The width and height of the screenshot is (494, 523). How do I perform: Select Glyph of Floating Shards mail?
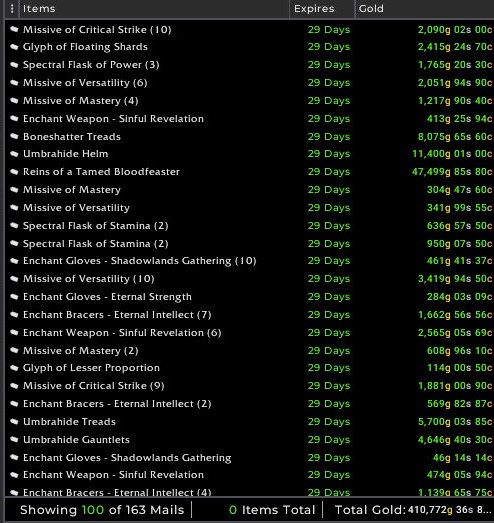pos(85,47)
